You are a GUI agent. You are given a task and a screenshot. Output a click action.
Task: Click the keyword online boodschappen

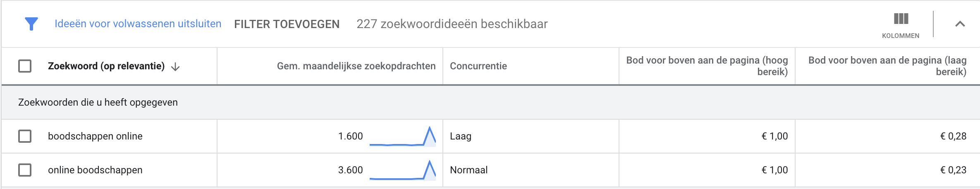(x=95, y=170)
